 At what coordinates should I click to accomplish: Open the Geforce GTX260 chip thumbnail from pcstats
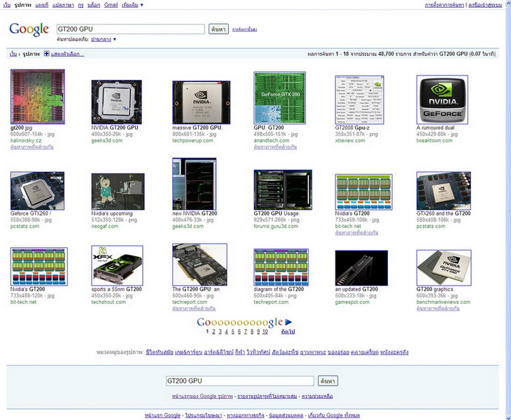[x=38, y=191]
